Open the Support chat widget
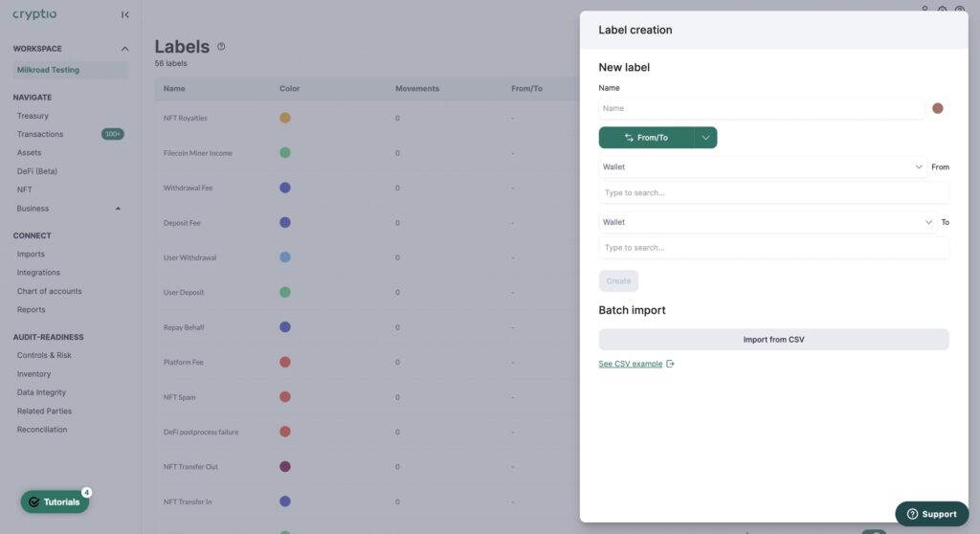980x534 pixels. click(x=931, y=514)
